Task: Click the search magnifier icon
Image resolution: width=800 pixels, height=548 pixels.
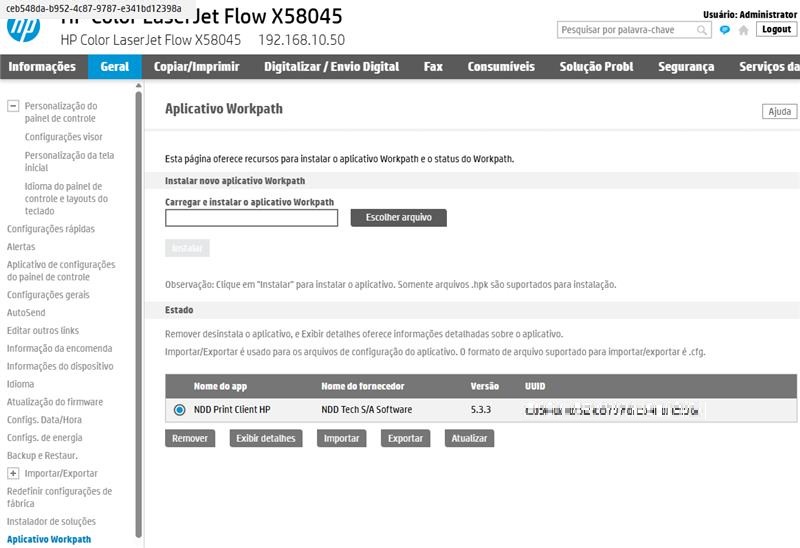Action: pyautogui.click(x=702, y=30)
